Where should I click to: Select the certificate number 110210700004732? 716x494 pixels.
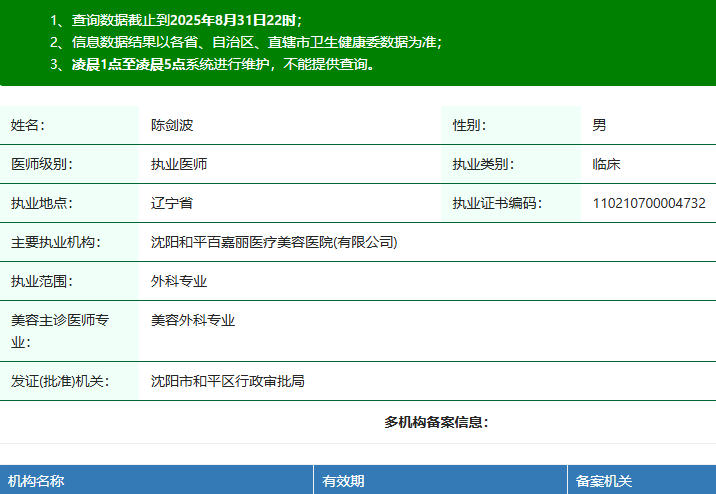tap(649, 203)
